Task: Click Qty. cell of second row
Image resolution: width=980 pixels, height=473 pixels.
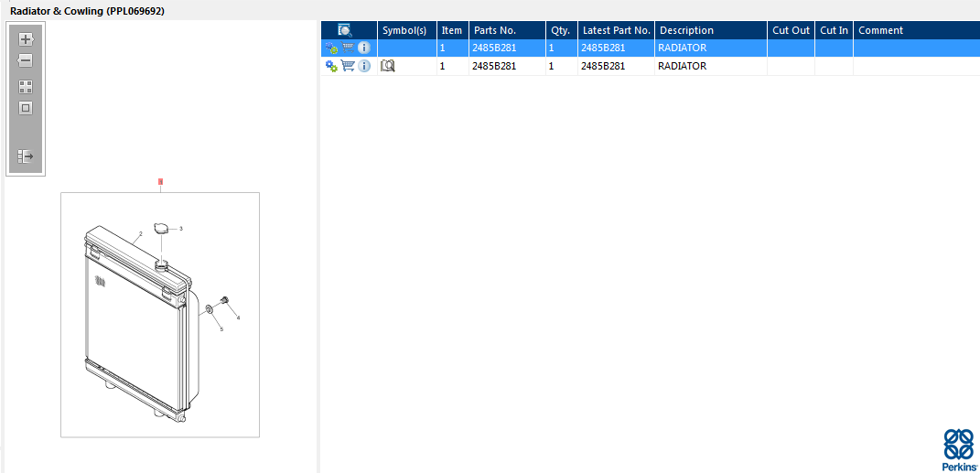Action: [561, 66]
